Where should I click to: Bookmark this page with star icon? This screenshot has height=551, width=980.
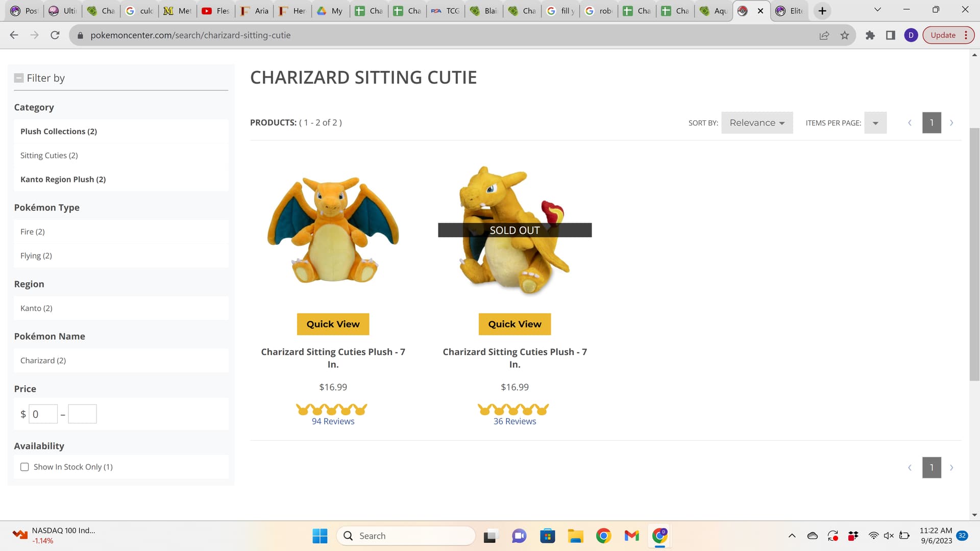click(x=845, y=35)
